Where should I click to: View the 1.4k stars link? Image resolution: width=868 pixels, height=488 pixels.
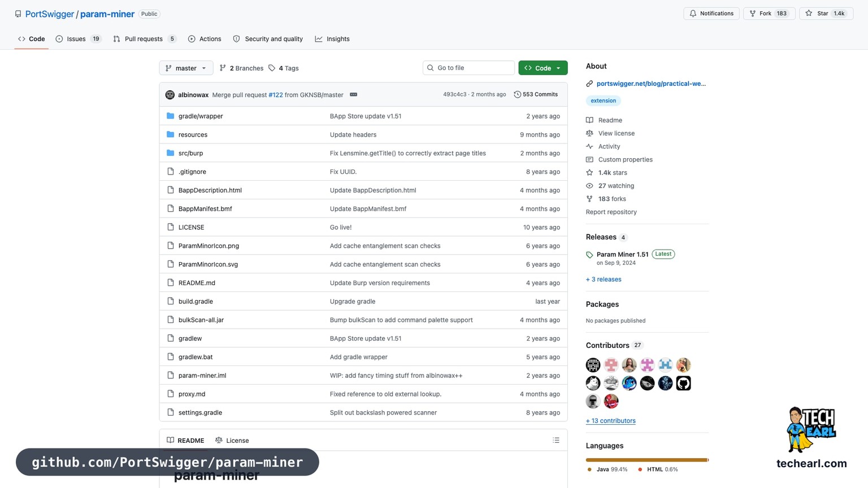click(613, 173)
